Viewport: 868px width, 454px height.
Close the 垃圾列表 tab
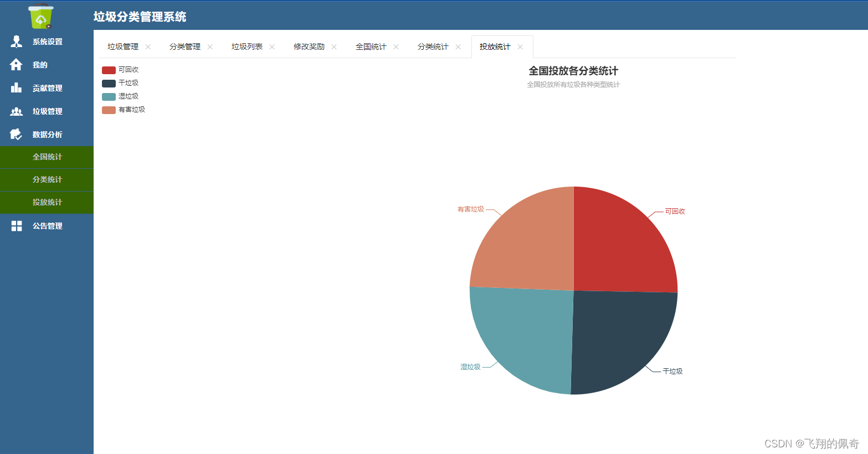pyautogui.click(x=272, y=47)
